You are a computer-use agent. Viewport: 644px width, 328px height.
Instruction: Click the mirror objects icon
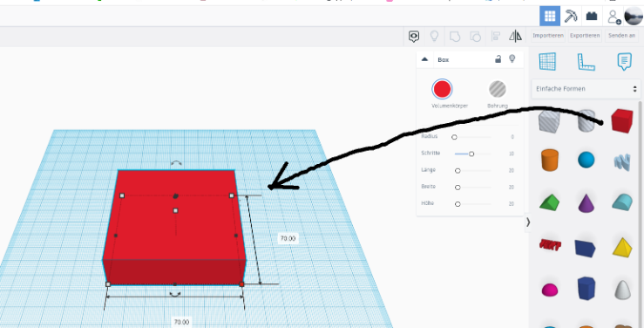(515, 36)
